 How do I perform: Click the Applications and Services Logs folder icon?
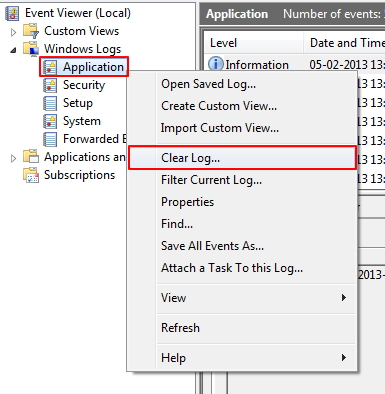click(31, 157)
